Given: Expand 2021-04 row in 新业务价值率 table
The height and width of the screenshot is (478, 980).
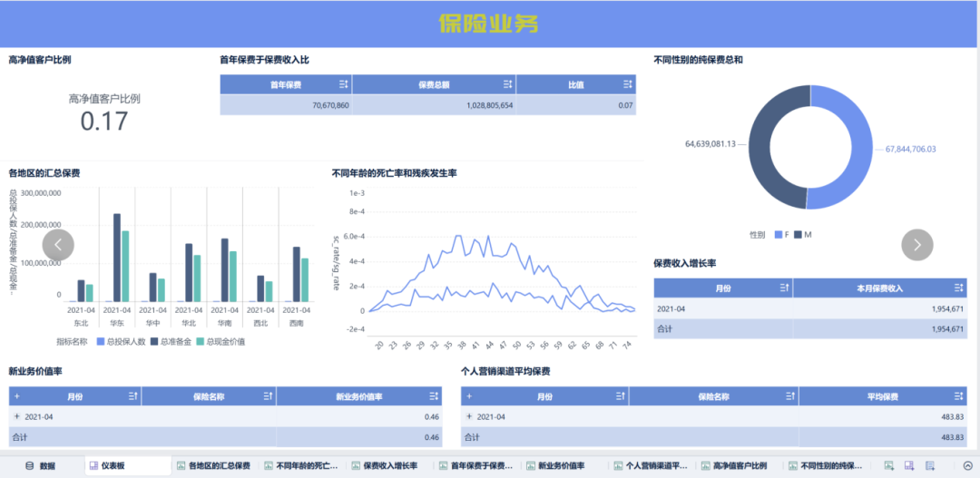Looking at the screenshot, I should click(16, 416).
